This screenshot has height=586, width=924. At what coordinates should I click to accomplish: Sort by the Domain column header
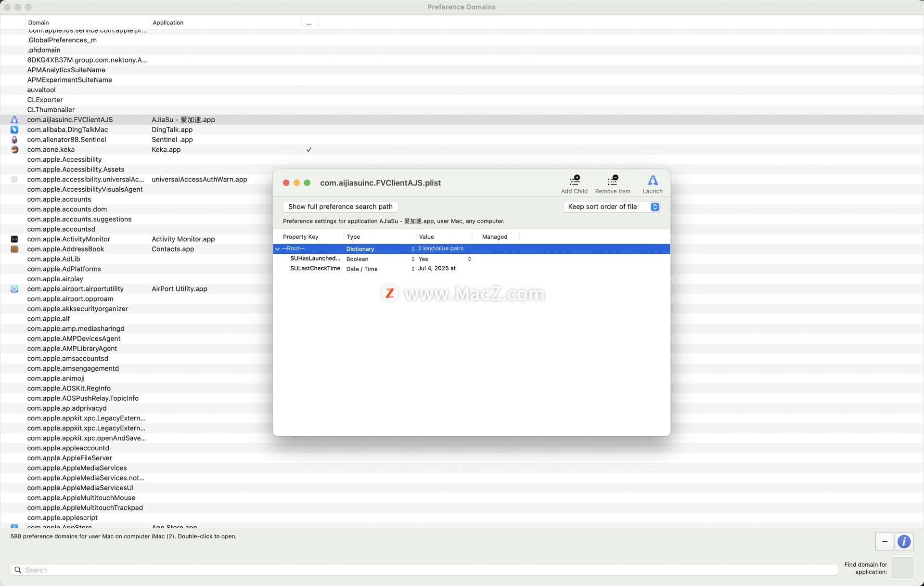click(87, 23)
